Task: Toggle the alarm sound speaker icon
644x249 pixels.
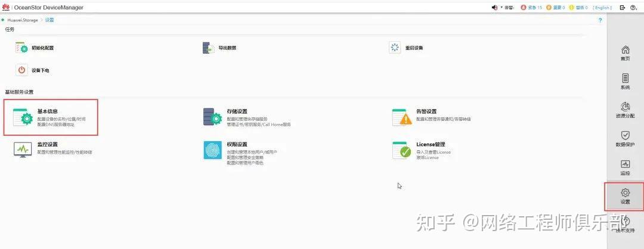Action: point(494,7)
